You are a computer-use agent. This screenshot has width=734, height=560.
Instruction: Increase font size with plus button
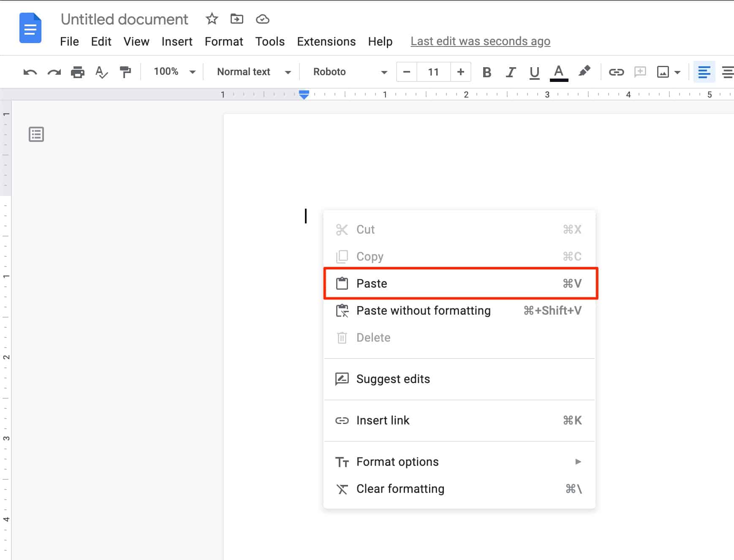[461, 72]
